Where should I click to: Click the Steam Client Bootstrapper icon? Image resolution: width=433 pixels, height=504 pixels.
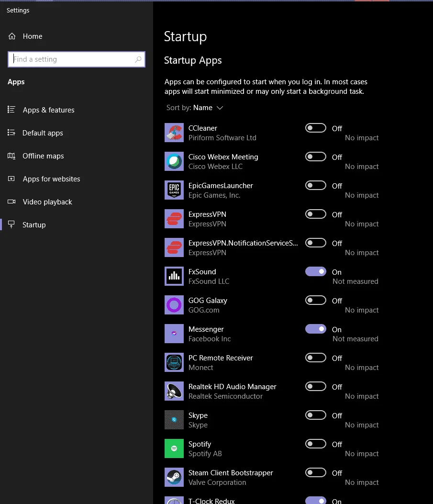174,477
